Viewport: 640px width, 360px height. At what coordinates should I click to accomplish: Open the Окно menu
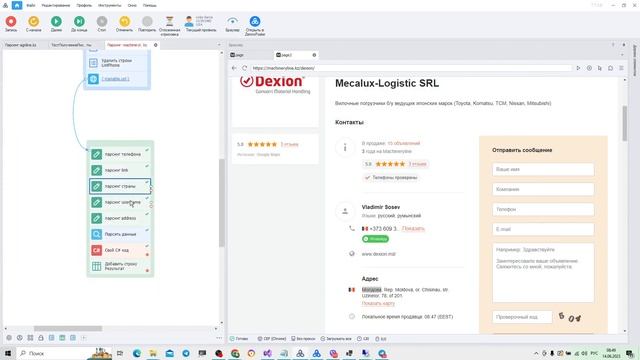(x=132, y=6)
